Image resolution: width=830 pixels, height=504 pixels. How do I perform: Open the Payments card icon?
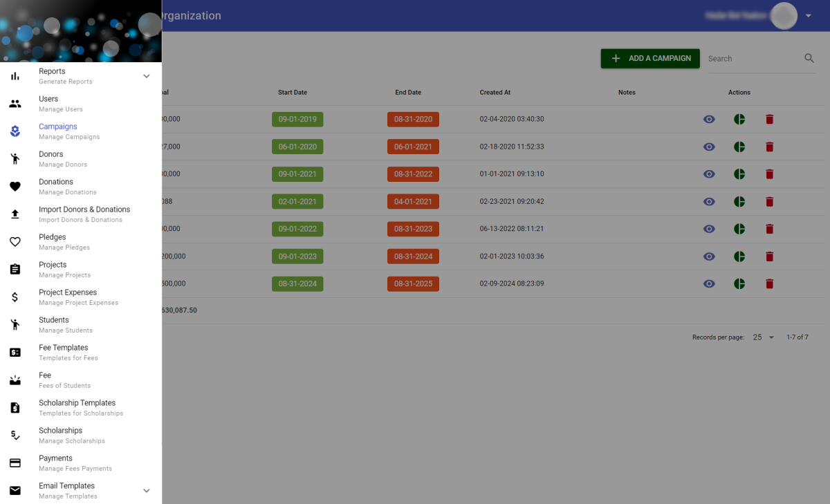point(15,463)
